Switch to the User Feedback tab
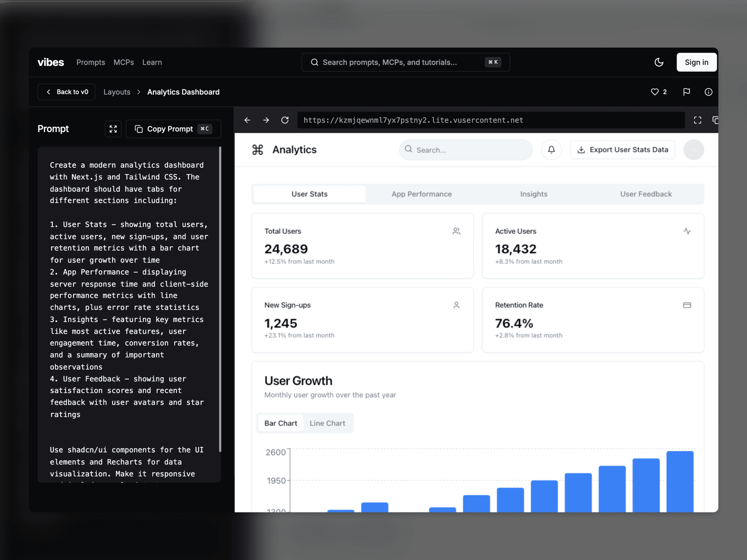The image size is (747, 560). pos(646,194)
